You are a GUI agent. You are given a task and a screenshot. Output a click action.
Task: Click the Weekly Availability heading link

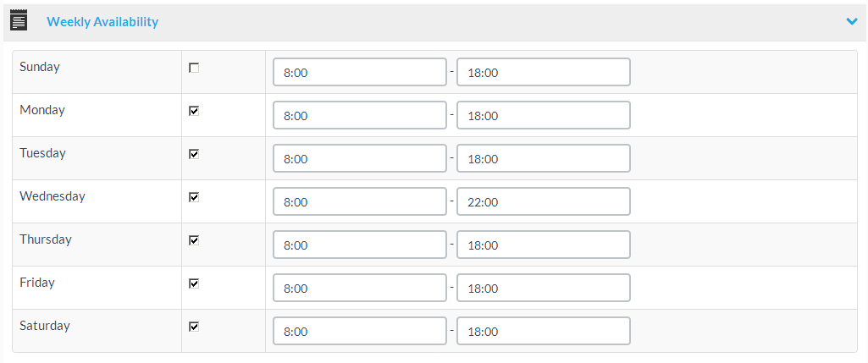(x=102, y=22)
